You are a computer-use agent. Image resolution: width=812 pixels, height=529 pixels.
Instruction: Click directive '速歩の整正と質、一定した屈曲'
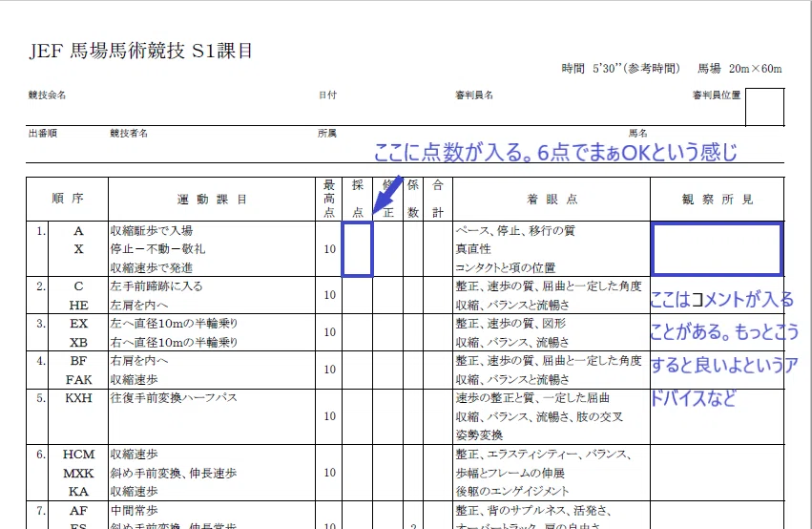tap(532, 398)
